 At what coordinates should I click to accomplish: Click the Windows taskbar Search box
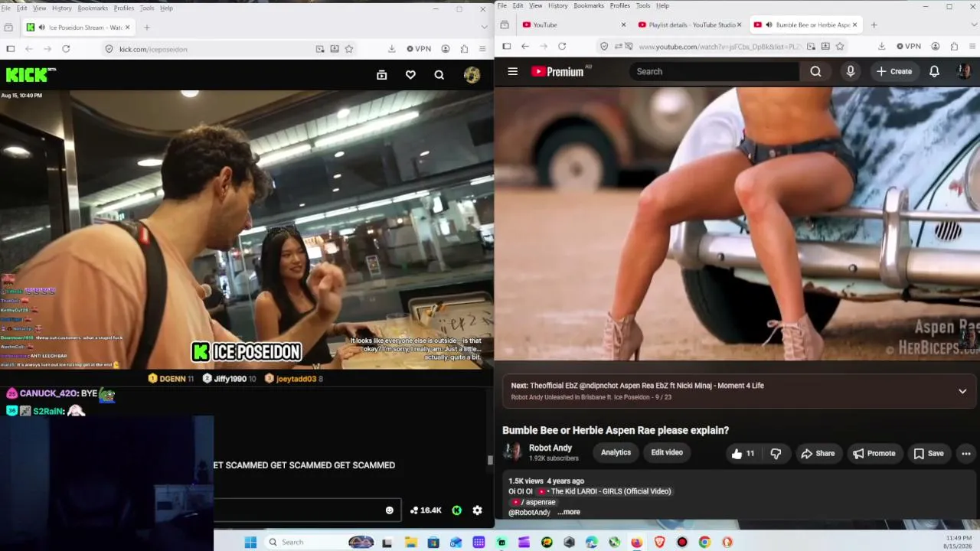(x=320, y=543)
